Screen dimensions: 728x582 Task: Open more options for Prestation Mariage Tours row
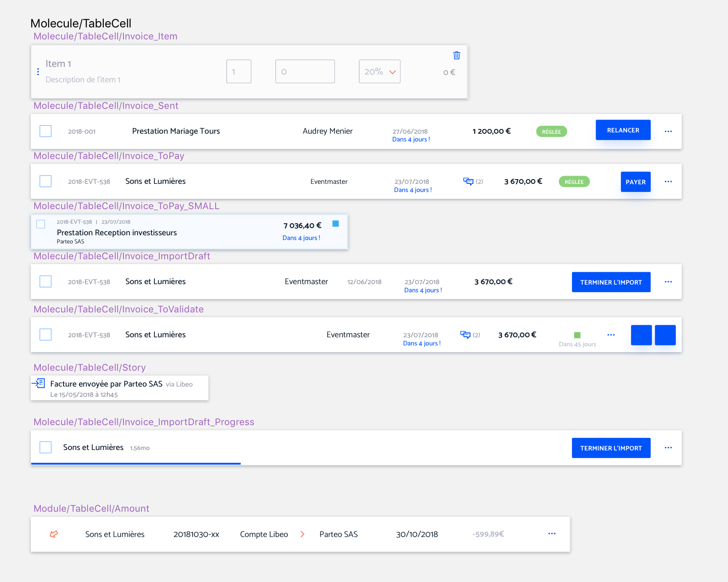click(668, 131)
